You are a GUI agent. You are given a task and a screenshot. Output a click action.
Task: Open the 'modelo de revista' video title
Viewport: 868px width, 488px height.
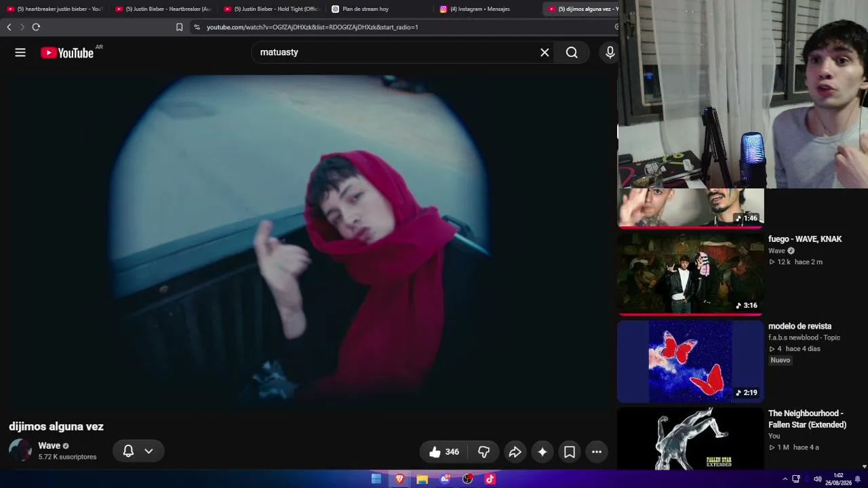(x=800, y=326)
